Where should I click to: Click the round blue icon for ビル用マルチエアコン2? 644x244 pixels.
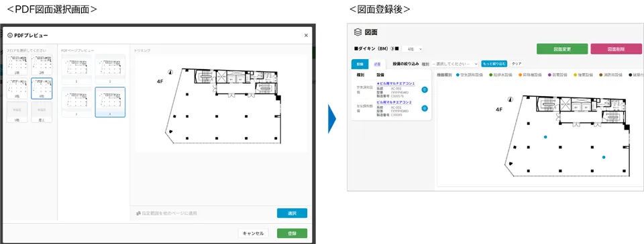(x=425, y=108)
